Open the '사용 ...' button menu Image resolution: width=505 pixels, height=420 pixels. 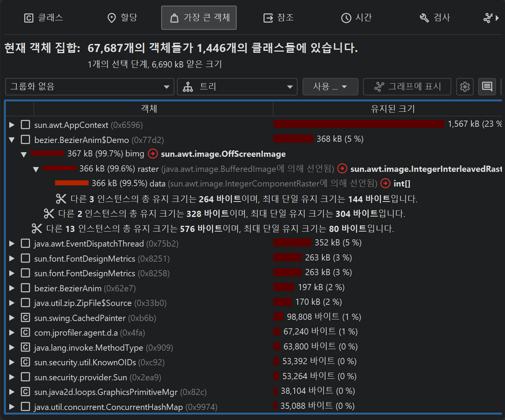pos(330,87)
